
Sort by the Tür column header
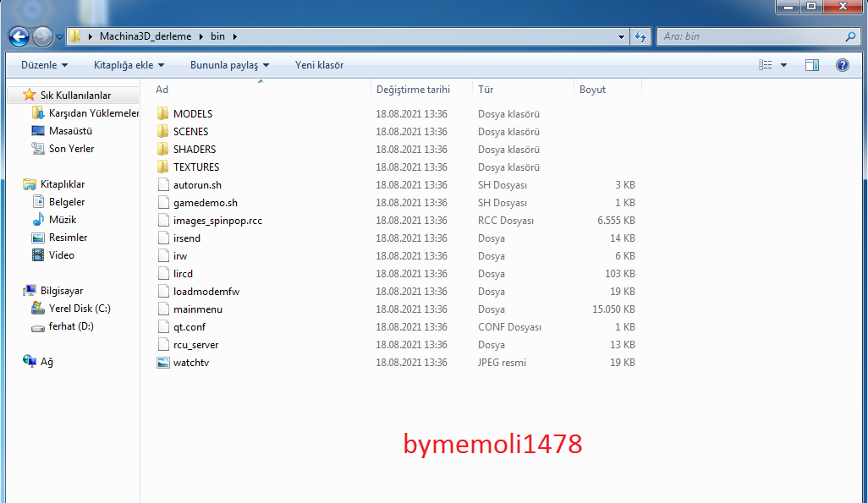[486, 90]
